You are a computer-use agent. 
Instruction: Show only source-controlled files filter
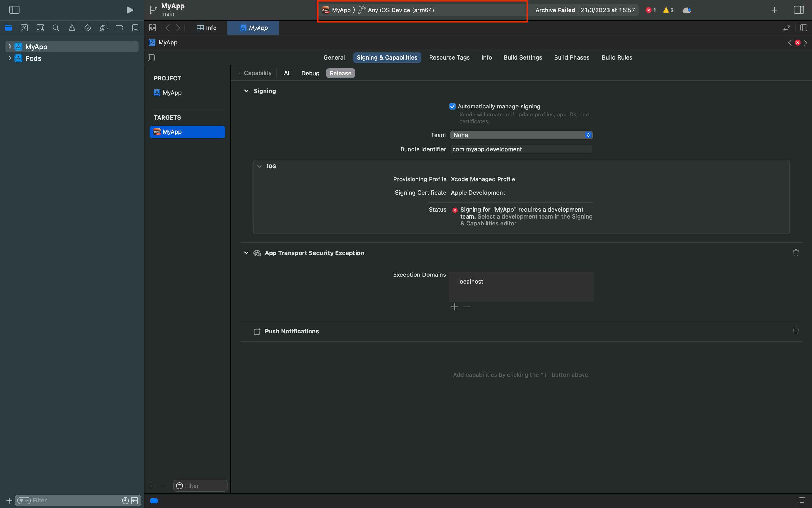(x=135, y=501)
